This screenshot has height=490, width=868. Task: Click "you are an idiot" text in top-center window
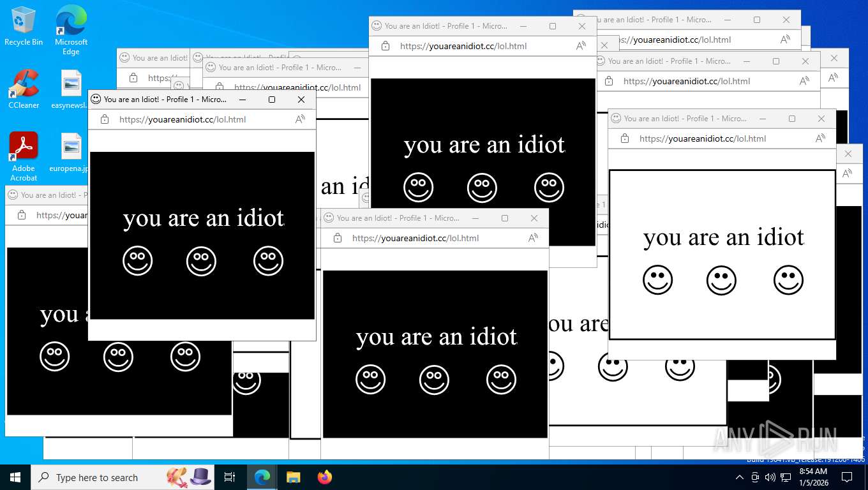point(484,145)
